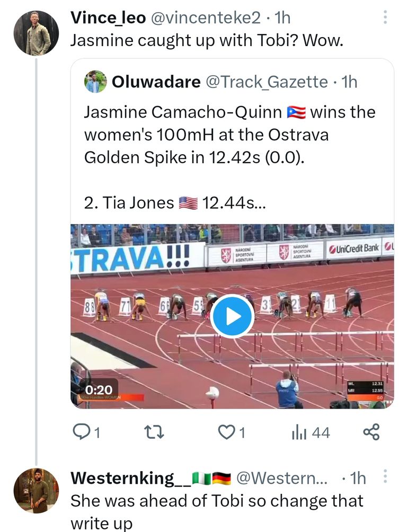Open Westernking__'s profile picture

pos(36,490)
